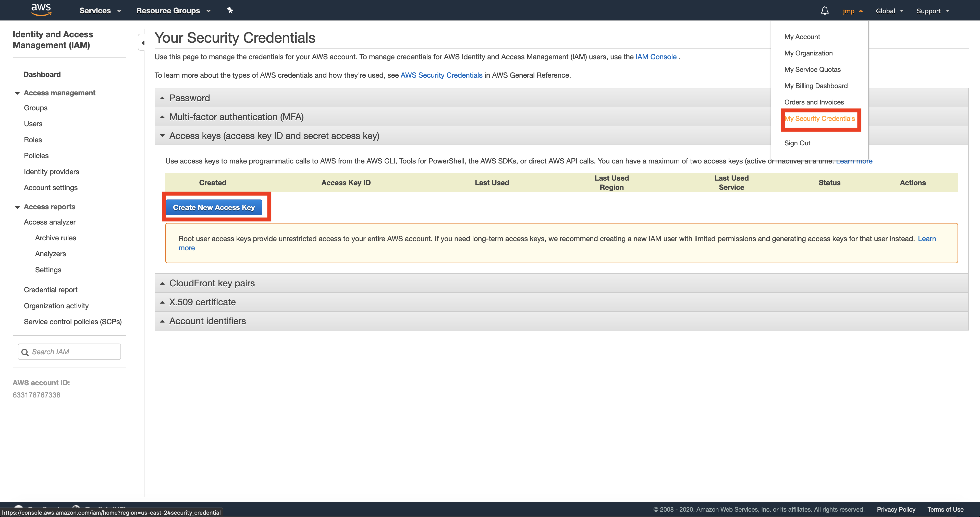Viewport: 980px width, 517px height.
Task: Click the AWS Services menu icon
Action: pyautogui.click(x=100, y=10)
